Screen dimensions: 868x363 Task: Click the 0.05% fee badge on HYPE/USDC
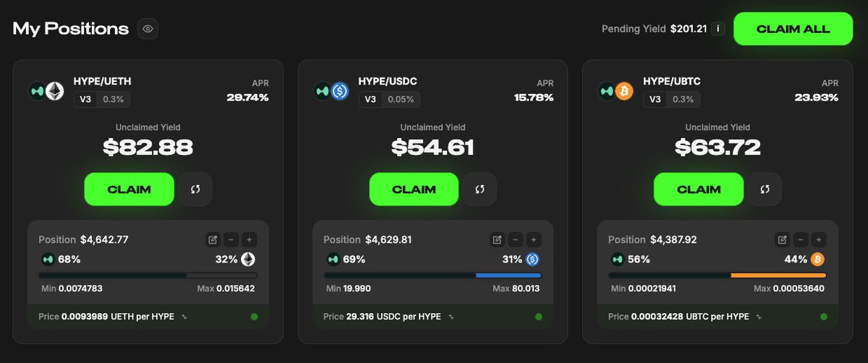(x=401, y=100)
